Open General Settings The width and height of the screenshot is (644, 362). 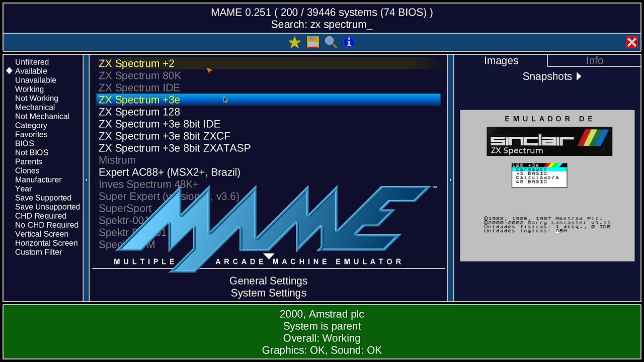coord(268,281)
